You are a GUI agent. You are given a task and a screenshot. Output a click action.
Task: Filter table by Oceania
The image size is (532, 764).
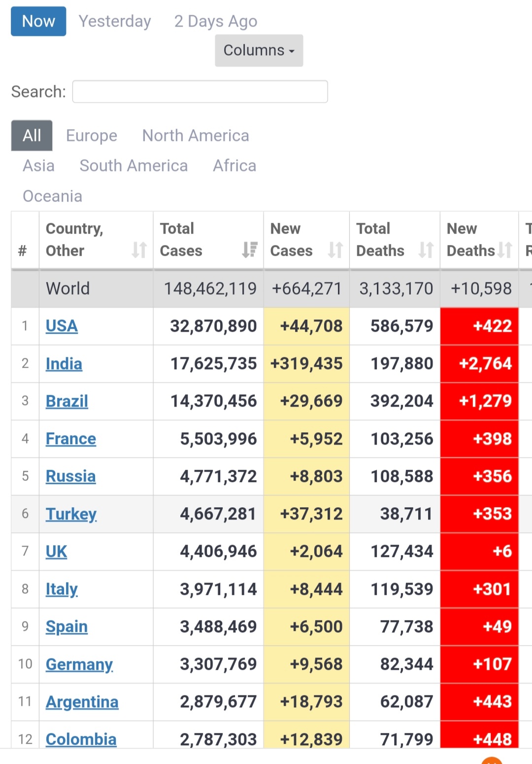point(53,196)
